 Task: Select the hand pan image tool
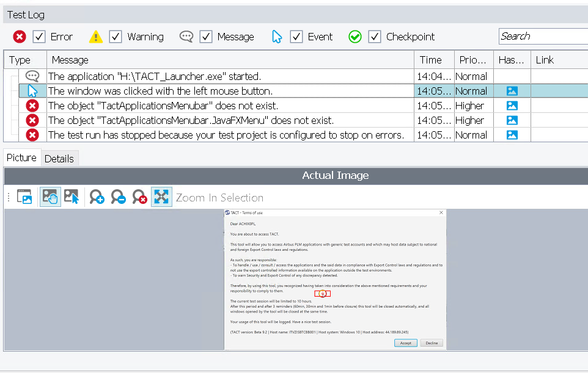point(50,197)
